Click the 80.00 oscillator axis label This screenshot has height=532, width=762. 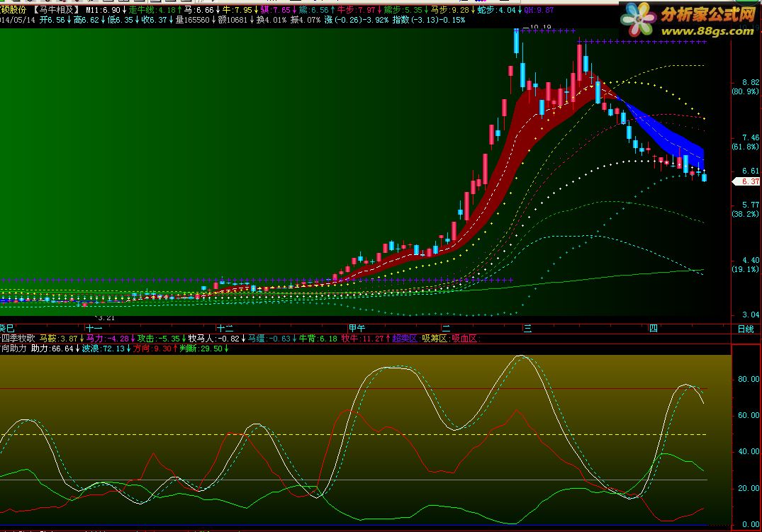click(x=749, y=380)
